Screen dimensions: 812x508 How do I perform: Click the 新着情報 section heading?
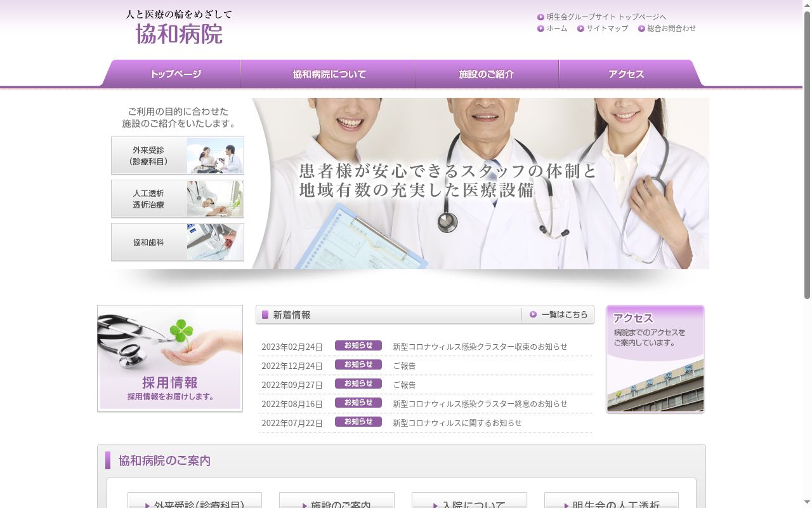click(x=291, y=315)
